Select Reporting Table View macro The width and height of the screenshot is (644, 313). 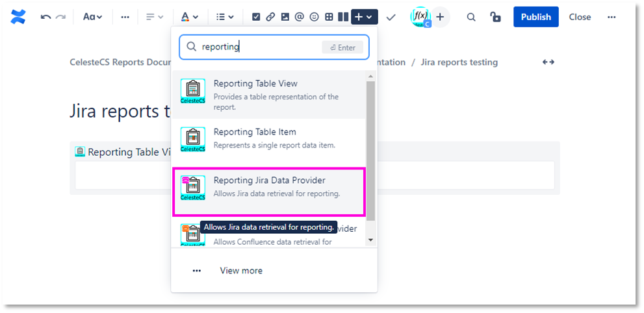pyautogui.click(x=268, y=95)
